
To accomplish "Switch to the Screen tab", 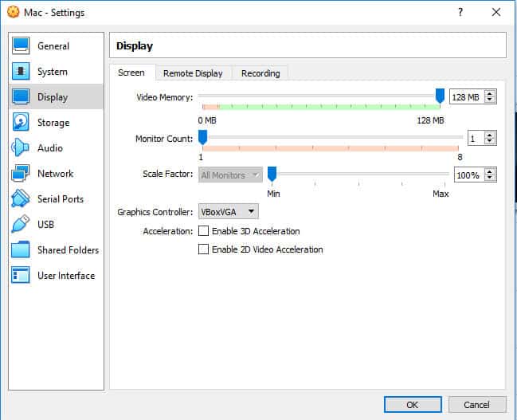I will (x=131, y=73).
